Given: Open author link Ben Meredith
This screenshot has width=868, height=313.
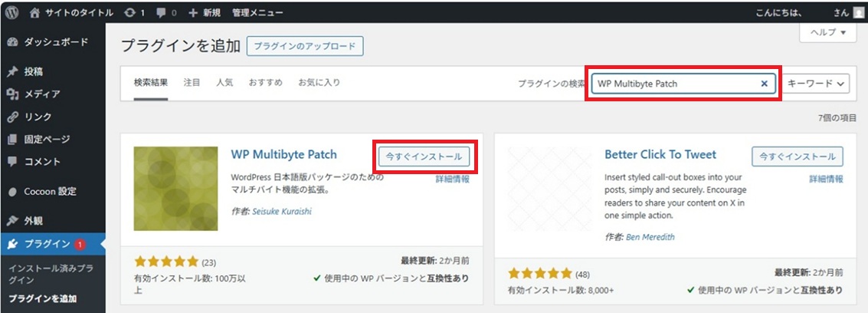Looking at the screenshot, I should (650, 237).
